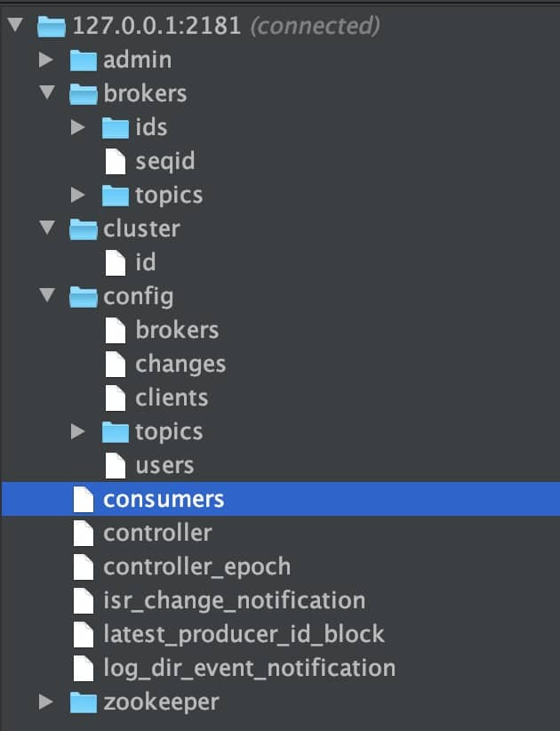Image resolution: width=560 pixels, height=731 pixels.
Task: Click the cluster folder icon
Action: pyautogui.click(x=84, y=229)
